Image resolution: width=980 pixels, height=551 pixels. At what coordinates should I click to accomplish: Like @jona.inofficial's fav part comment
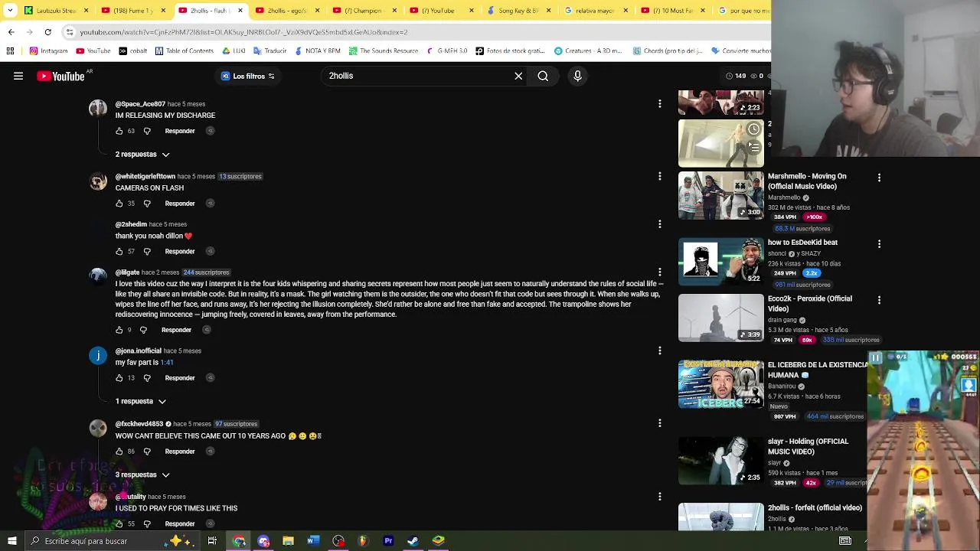click(x=119, y=378)
